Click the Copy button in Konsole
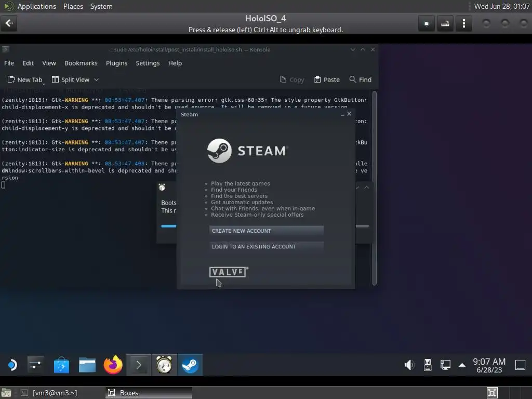Image resolution: width=532 pixels, height=399 pixels. coord(292,79)
